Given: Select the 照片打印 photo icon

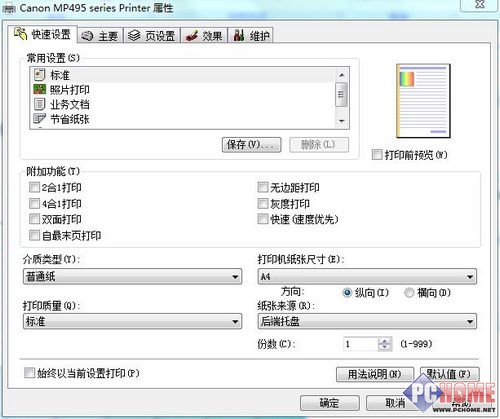Looking at the screenshot, I should pos(39,89).
